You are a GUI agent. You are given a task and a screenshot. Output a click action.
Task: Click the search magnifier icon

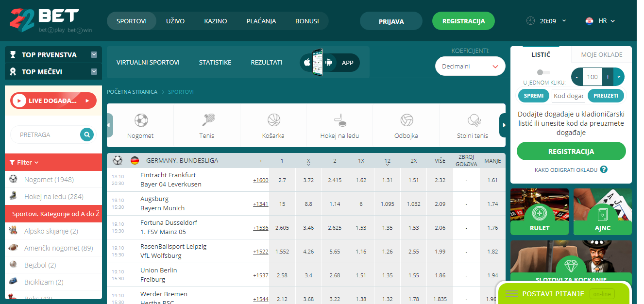pyautogui.click(x=87, y=135)
